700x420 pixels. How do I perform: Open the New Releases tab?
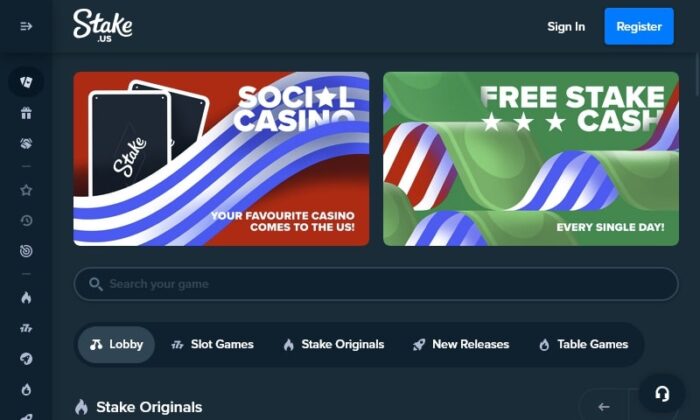coord(461,345)
